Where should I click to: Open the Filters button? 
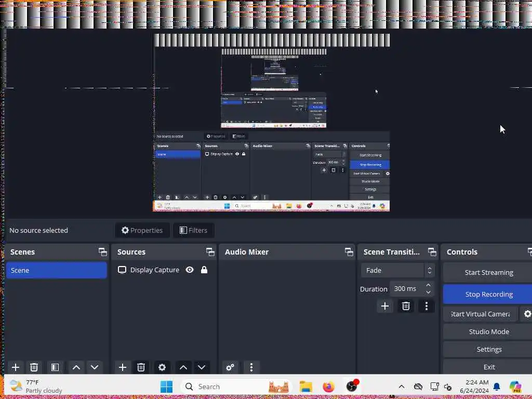(x=193, y=230)
